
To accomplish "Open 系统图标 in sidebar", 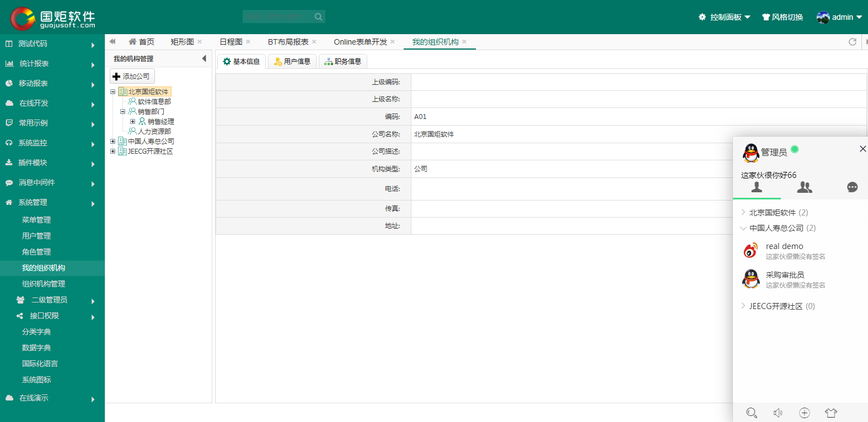I will coord(36,380).
